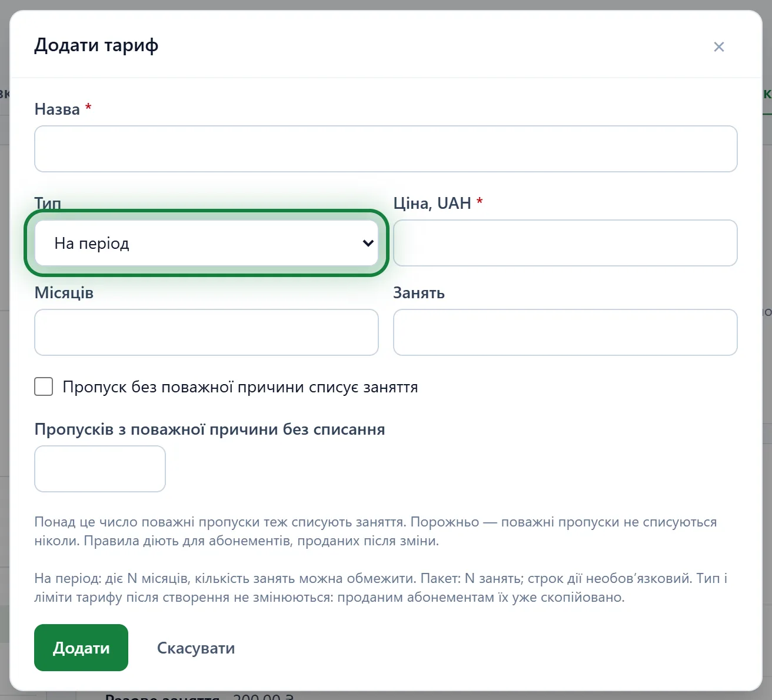Enable Пропуск без поважної причини списує заняття
Viewport: 772px width, 700px height.
coord(44,386)
